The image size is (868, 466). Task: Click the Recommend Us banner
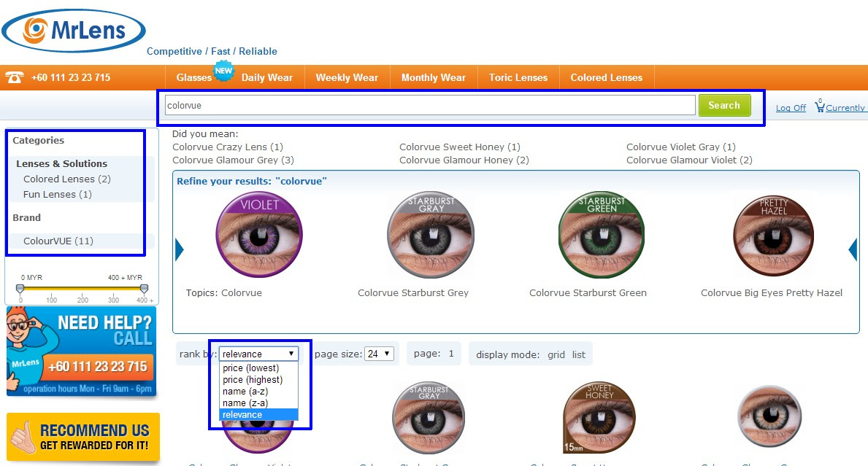click(83, 437)
